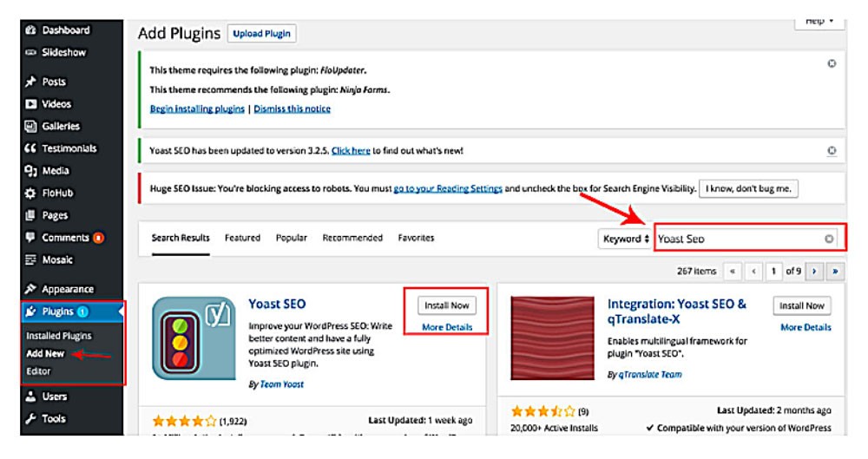Screen dimensions: 868x459
Task: Click "Last Updated: 1 week ago" text
Action: click(x=420, y=420)
